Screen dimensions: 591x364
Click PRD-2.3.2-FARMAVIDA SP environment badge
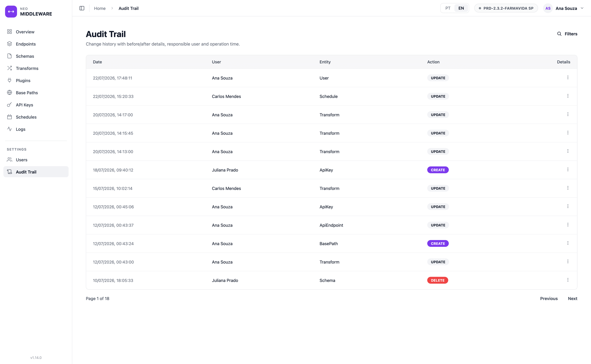click(506, 8)
